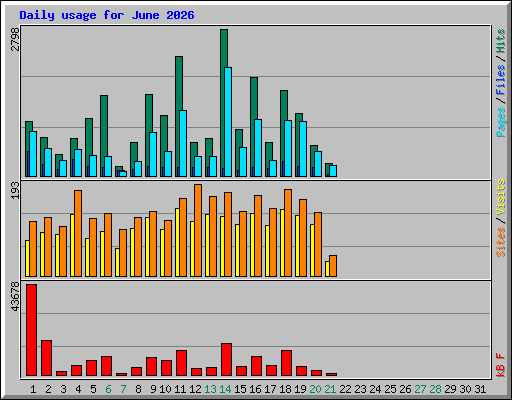The height and width of the screenshot is (400, 512).
Task: Click the red KB bar for day 18
Action: tap(287, 363)
